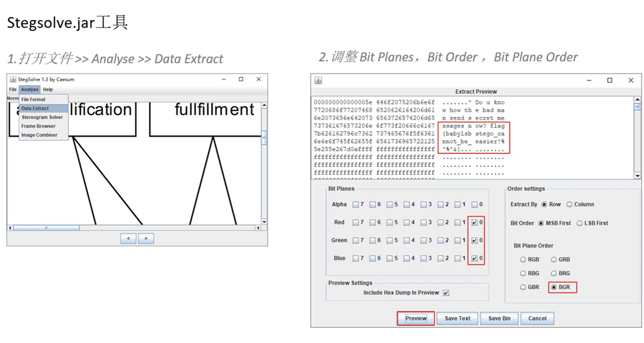Maximize the Extract Preview window
The image size is (644, 343).
pos(610,80)
